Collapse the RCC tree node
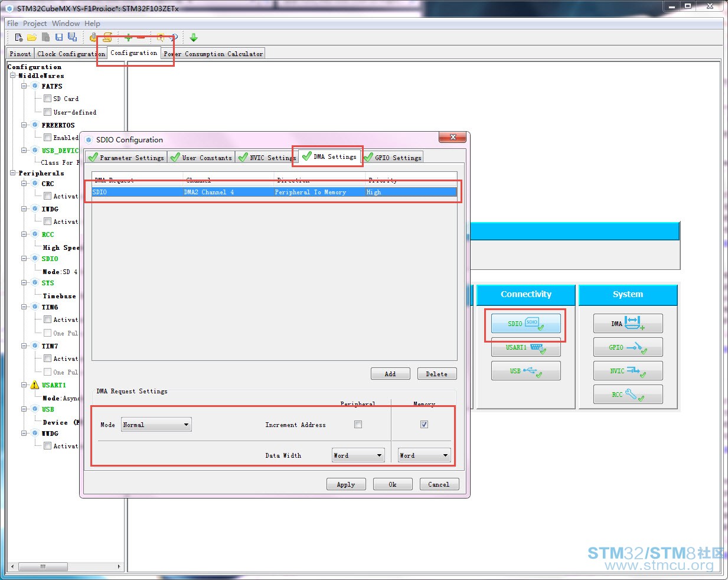The width and height of the screenshot is (728, 580). coord(25,234)
